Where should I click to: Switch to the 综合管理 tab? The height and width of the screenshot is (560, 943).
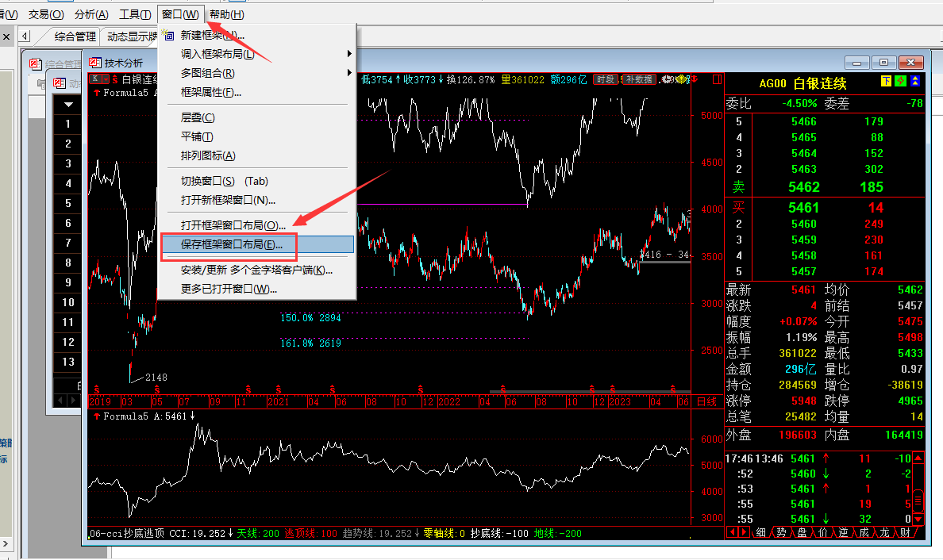click(75, 36)
